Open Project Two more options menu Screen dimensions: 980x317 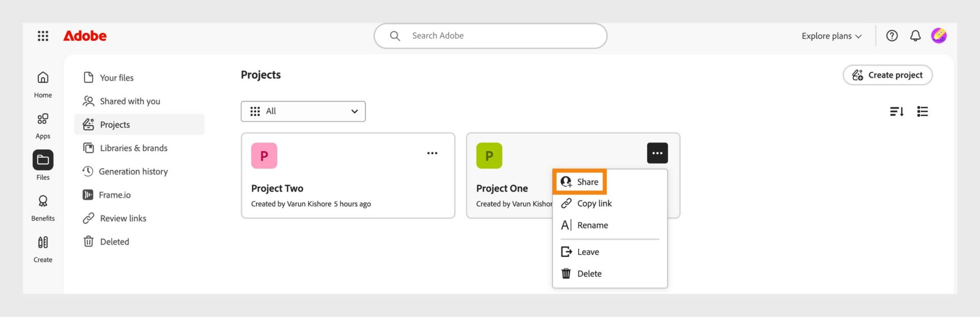432,153
